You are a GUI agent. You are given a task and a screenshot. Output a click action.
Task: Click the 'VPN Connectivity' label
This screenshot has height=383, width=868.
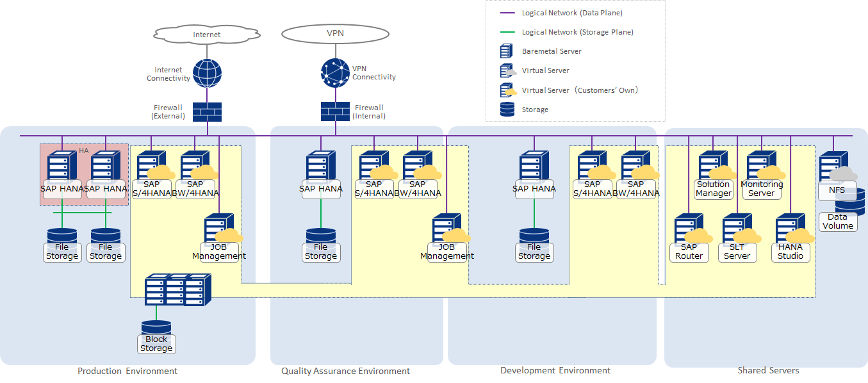pos(374,73)
